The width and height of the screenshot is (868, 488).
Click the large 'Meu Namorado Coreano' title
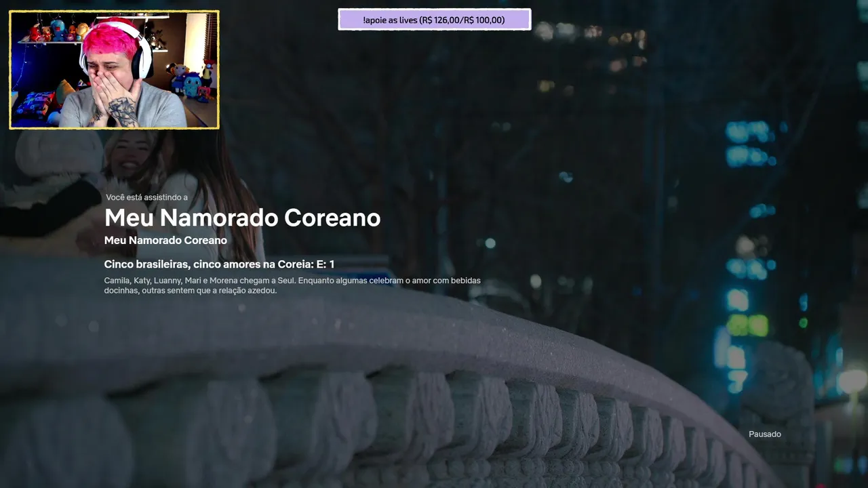tap(242, 218)
